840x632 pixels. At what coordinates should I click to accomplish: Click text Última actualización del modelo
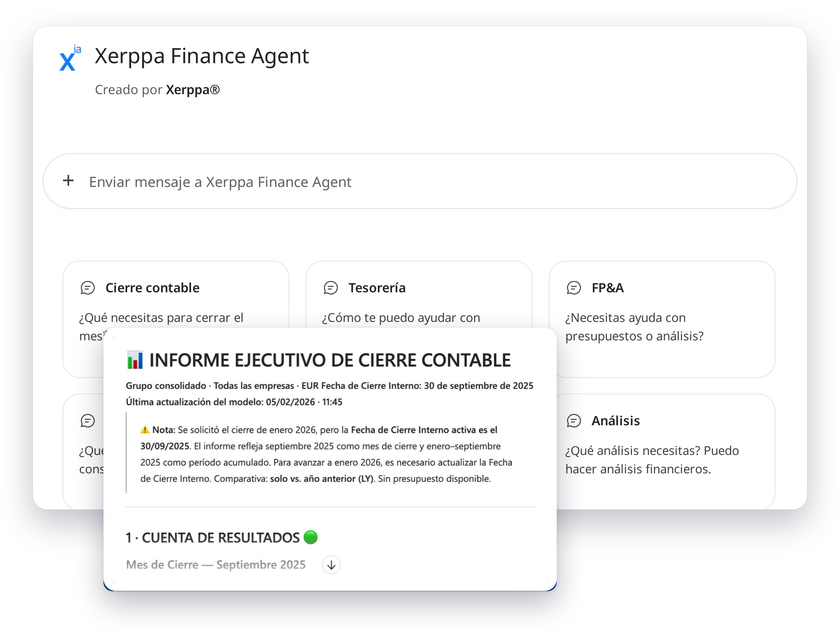pyautogui.click(x=194, y=402)
